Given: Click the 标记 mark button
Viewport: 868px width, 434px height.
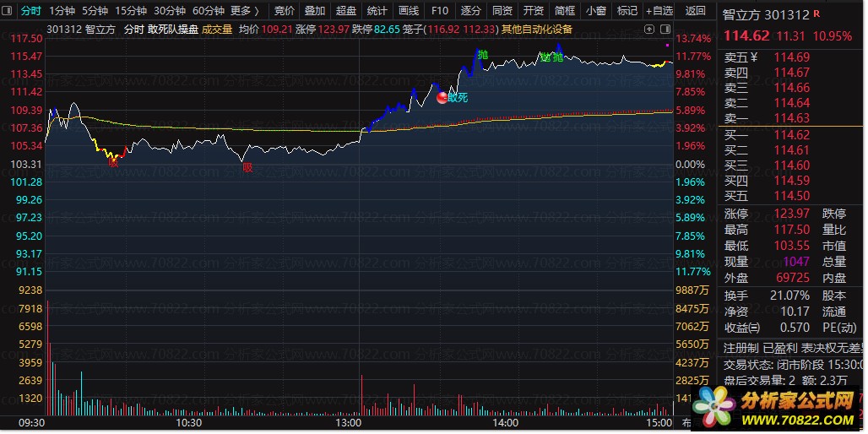Looking at the screenshot, I should point(627,10).
